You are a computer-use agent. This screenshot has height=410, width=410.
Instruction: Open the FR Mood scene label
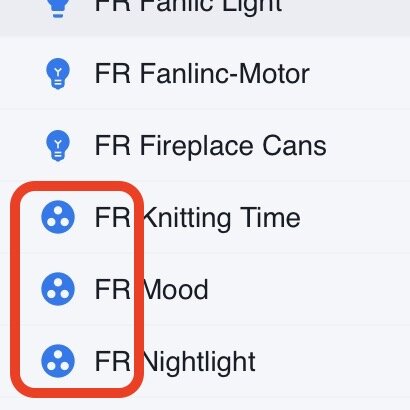(152, 289)
